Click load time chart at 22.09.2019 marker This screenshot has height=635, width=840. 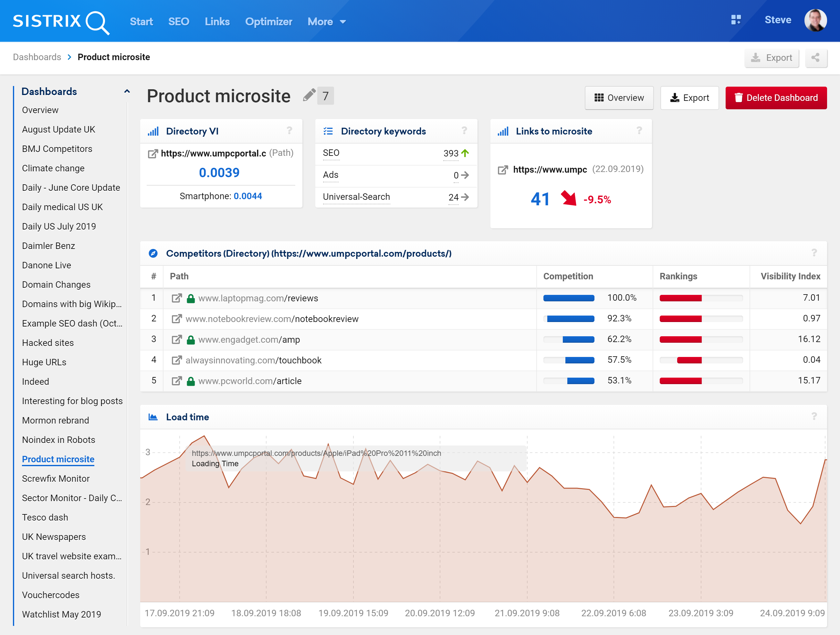click(614, 517)
